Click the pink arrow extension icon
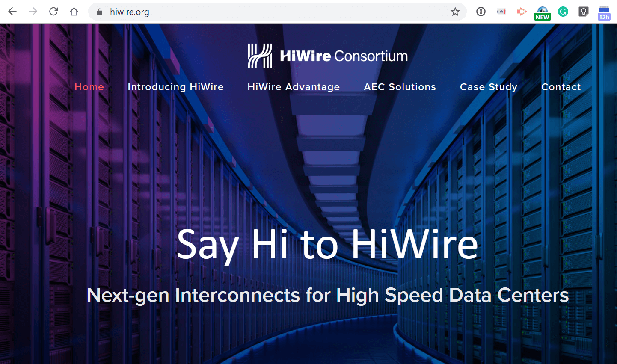Screen dimensions: 617x364 [522, 12]
